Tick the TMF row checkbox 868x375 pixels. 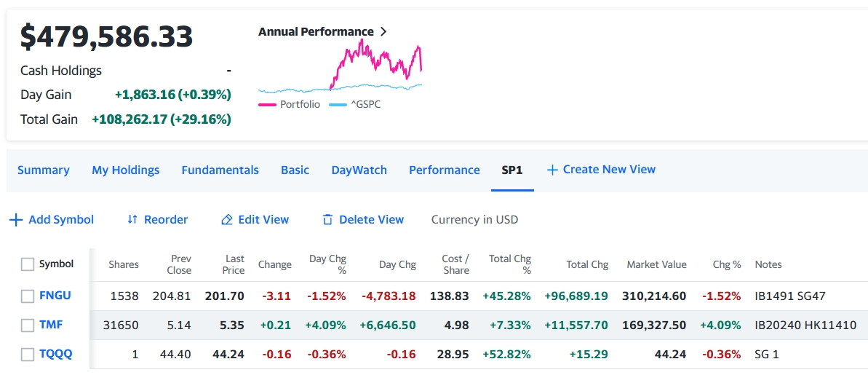click(28, 325)
